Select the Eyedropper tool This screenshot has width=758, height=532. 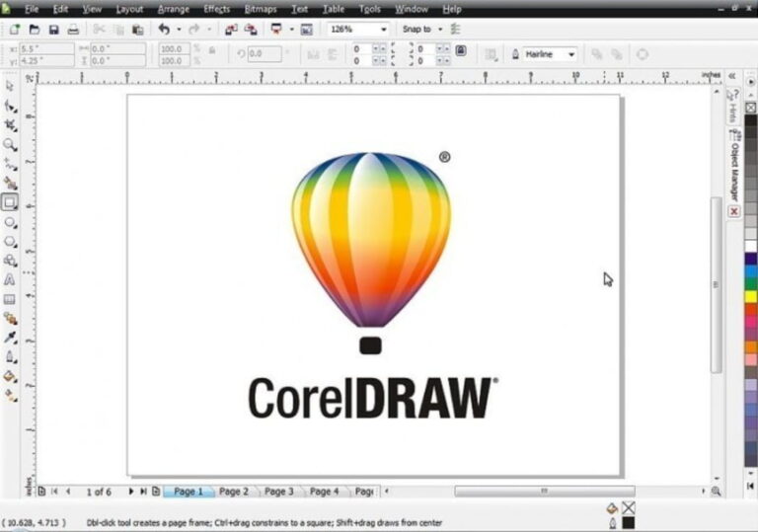pyautogui.click(x=10, y=338)
